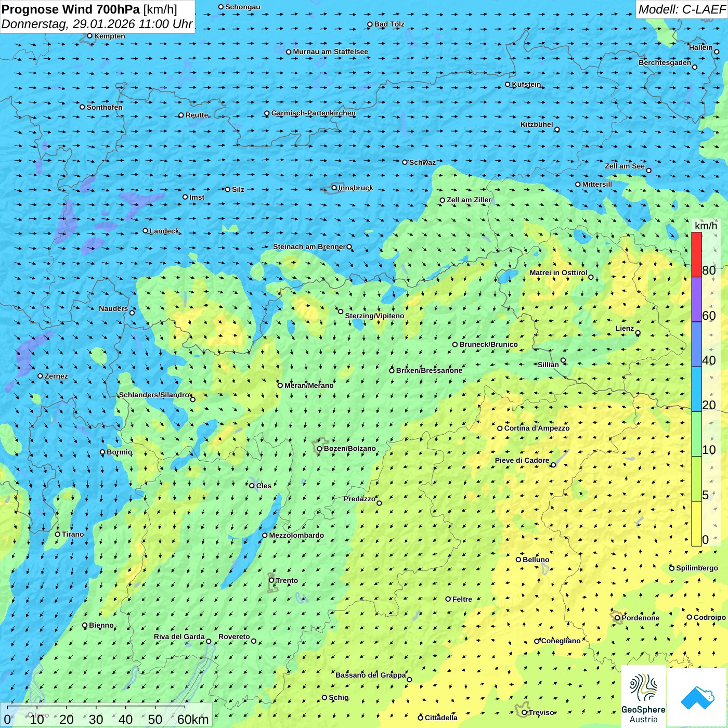728x728 pixels.
Task: Click the Kufstein city marker
Action: 508,84
